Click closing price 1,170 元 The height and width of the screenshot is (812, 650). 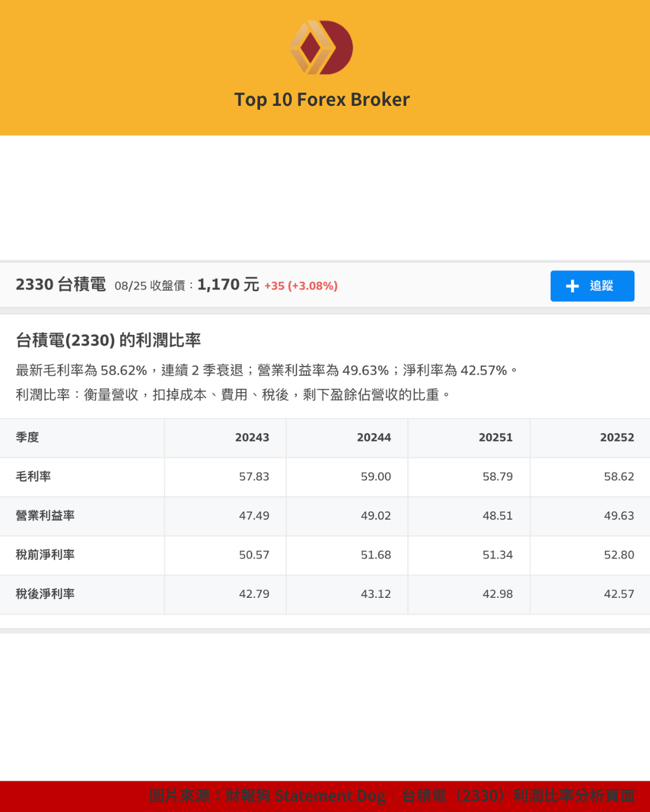(x=228, y=285)
